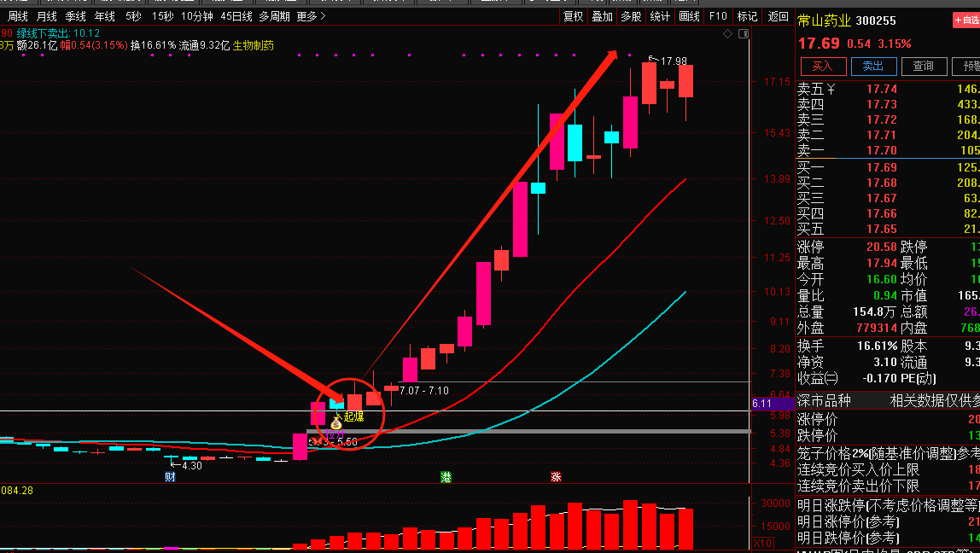This screenshot has height=553, width=980.
Task: Click the 多股 multi-stock toolbar button
Action: (631, 16)
